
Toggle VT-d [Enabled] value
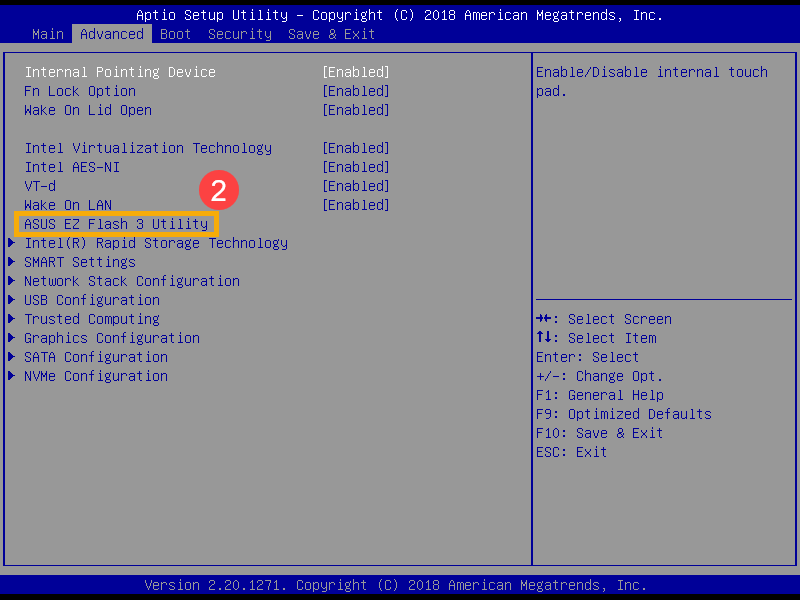[356, 186]
